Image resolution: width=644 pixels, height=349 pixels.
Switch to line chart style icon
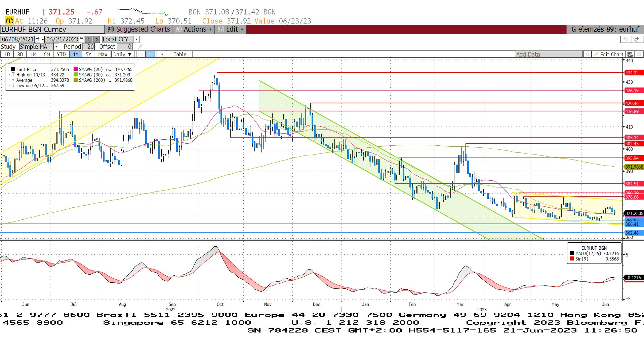click(141, 54)
